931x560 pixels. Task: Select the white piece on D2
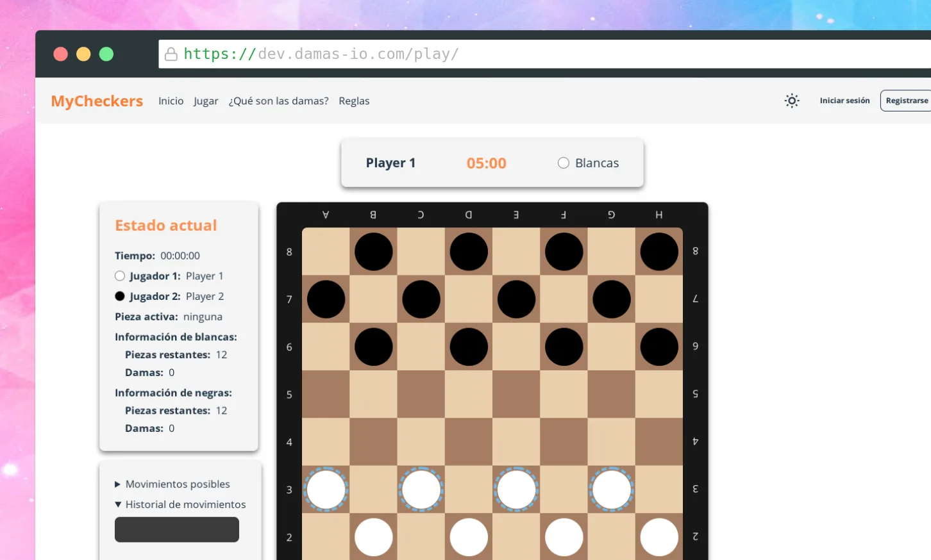tap(469, 537)
